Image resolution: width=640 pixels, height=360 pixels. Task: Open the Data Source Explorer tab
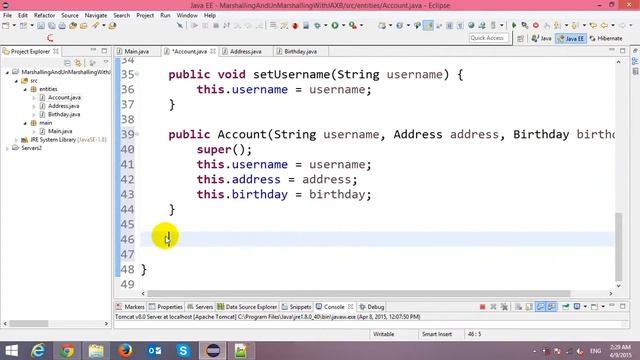pyautogui.click(x=247, y=307)
